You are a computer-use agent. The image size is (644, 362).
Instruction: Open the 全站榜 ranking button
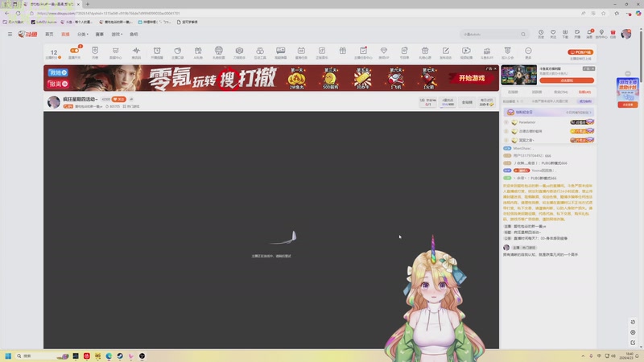467,102
